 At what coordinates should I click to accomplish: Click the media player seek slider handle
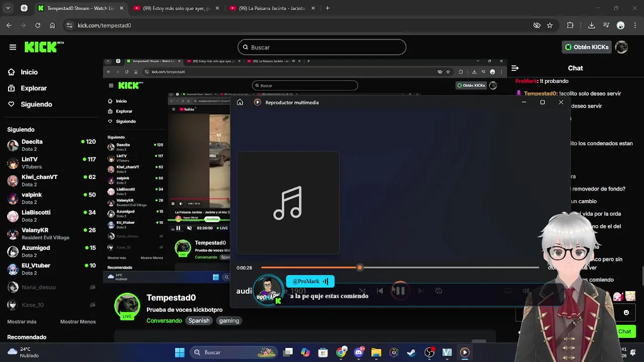coord(360,267)
